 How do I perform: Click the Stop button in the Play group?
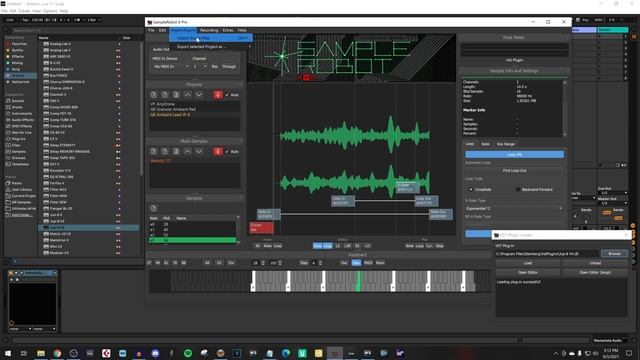pos(440,246)
